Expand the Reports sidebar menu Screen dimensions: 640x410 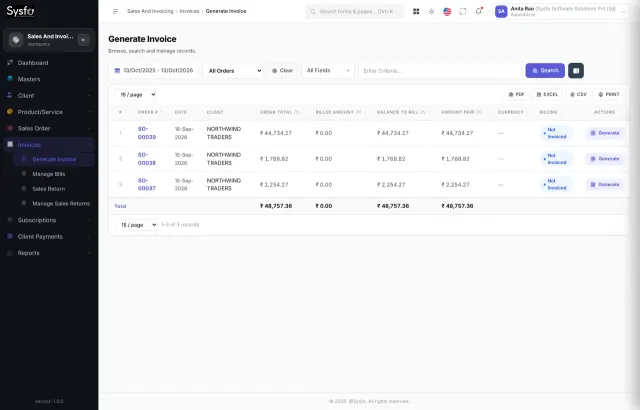click(49, 253)
